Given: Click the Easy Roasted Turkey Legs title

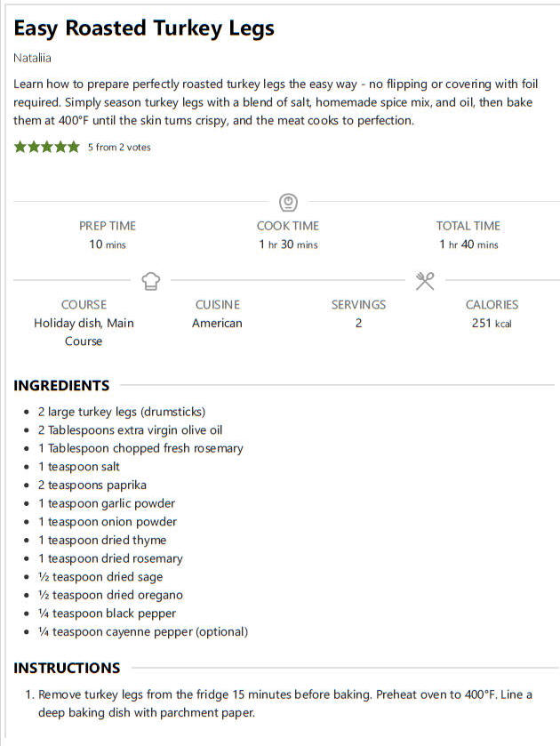Looking at the screenshot, I should click(x=144, y=28).
